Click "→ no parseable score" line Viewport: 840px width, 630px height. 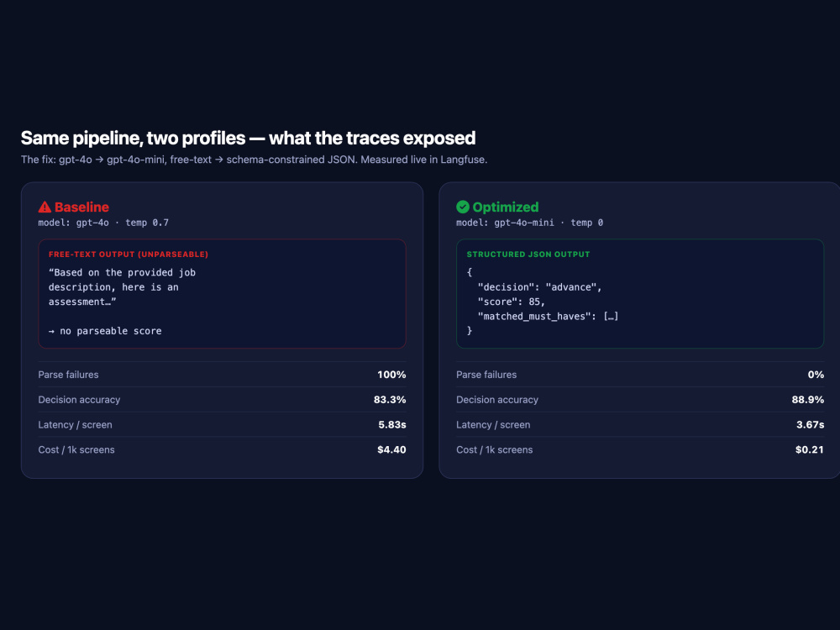click(105, 331)
